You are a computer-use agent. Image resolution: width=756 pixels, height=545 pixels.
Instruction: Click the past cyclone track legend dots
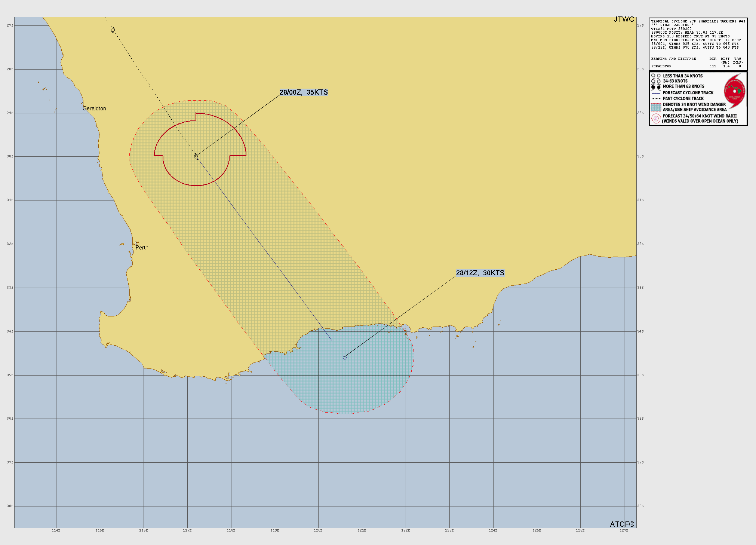656,99
